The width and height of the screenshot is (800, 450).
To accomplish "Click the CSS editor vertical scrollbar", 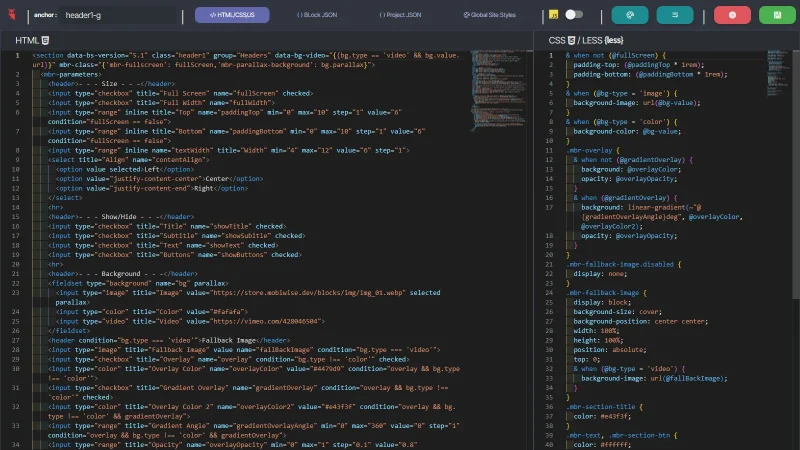I will click(x=796, y=173).
